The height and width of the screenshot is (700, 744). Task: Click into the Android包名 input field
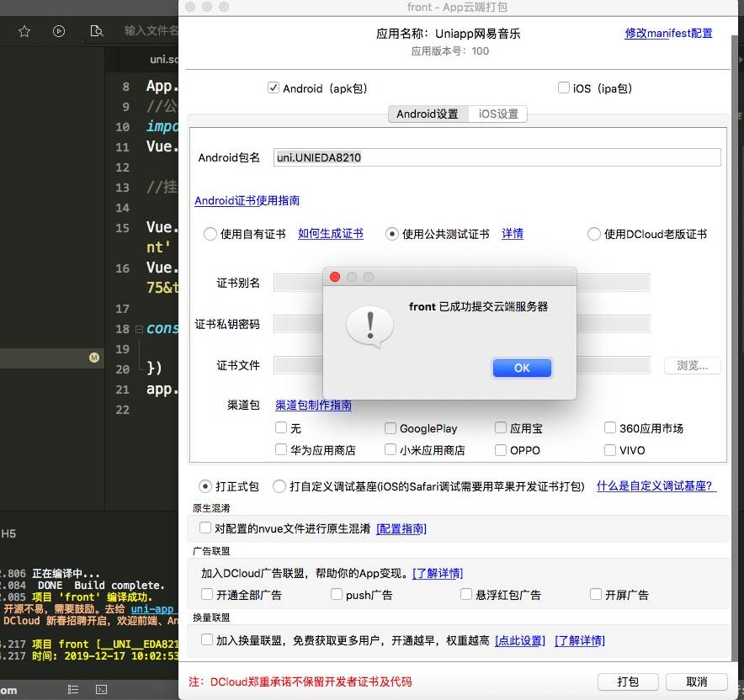pos(497,157)
